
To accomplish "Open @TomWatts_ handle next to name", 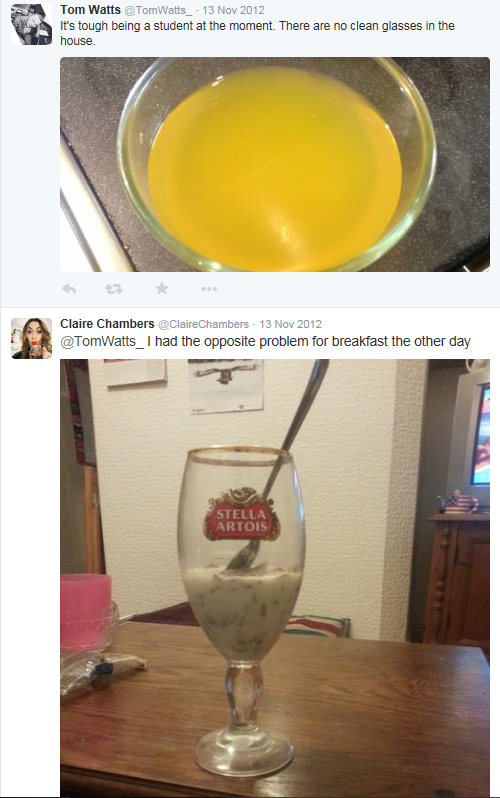I will [x=158, y=10].
